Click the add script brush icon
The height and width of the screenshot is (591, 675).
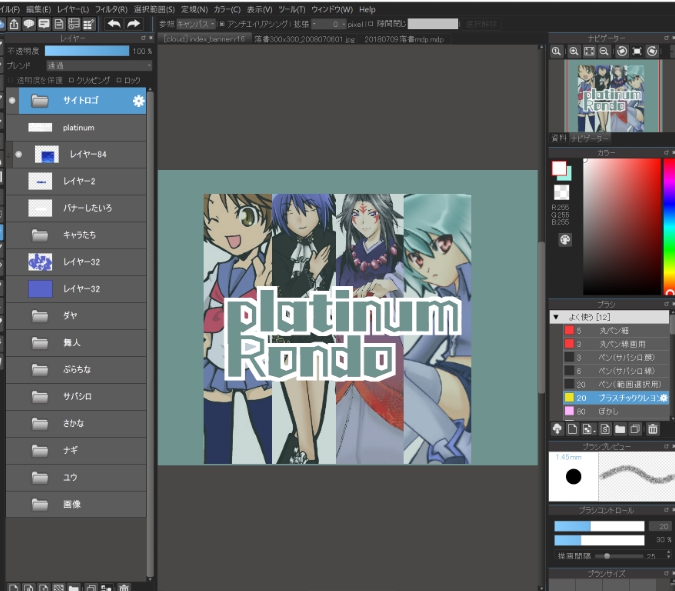(605, 429)
